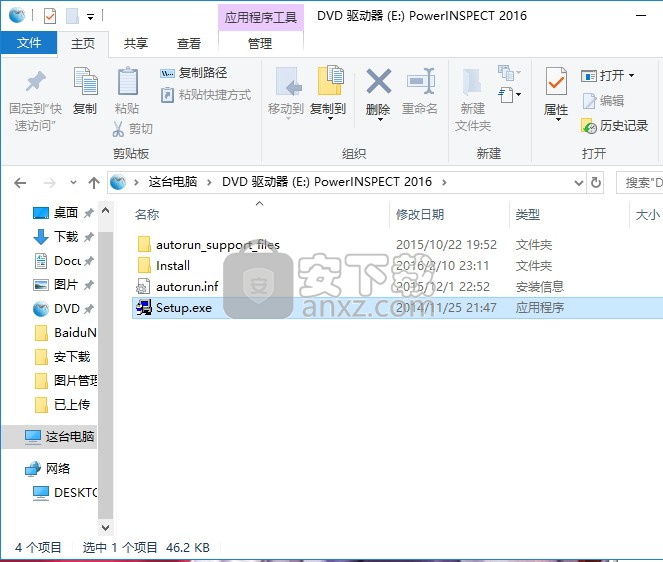The width and height of the screenshot is (663, 562).
Task: Open the New item dropdown icon
Action: [509, 73]
